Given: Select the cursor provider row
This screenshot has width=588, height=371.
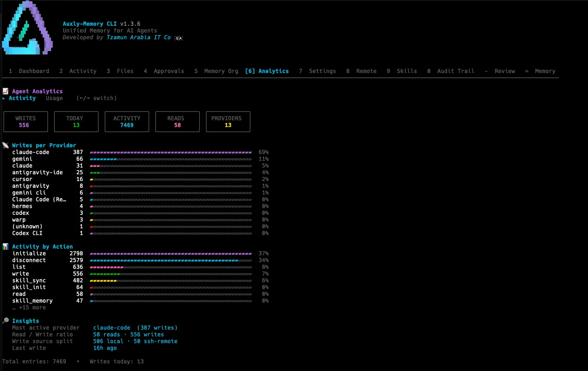Looking at the screenshot, I should [140, 179].
